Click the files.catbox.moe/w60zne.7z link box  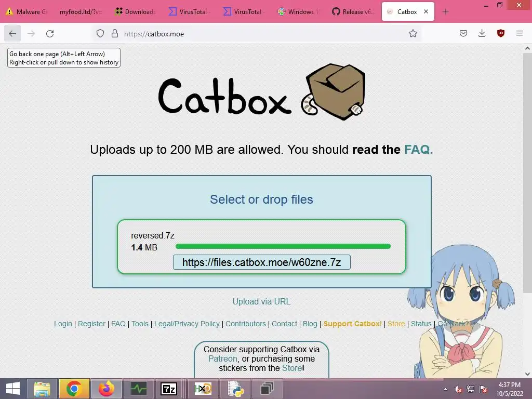tap(262, 262)
